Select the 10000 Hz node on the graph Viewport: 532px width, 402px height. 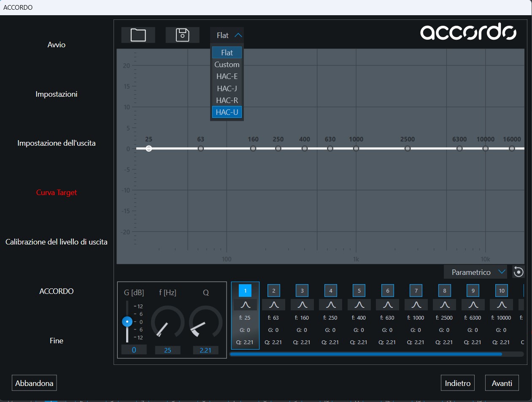point(486,148)
